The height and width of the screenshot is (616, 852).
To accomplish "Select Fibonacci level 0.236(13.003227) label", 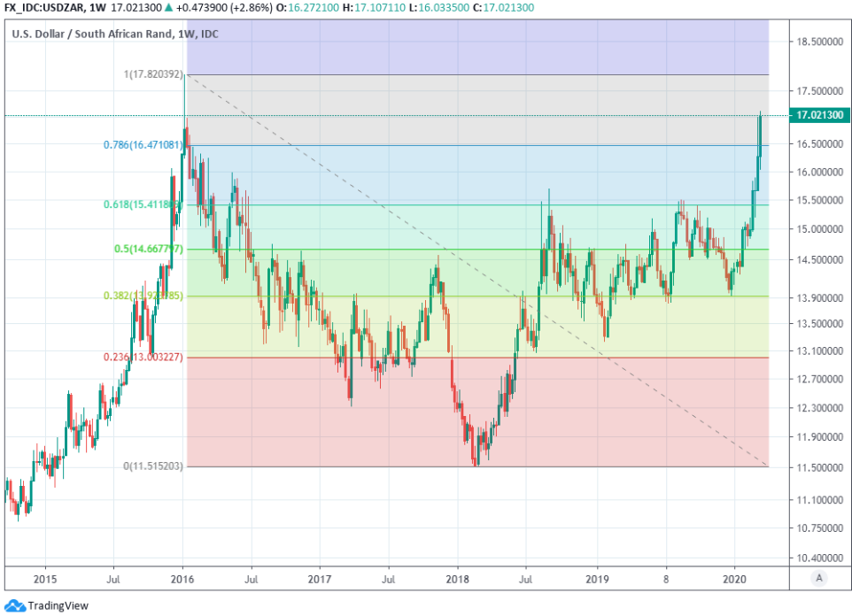I will [143, 357].
